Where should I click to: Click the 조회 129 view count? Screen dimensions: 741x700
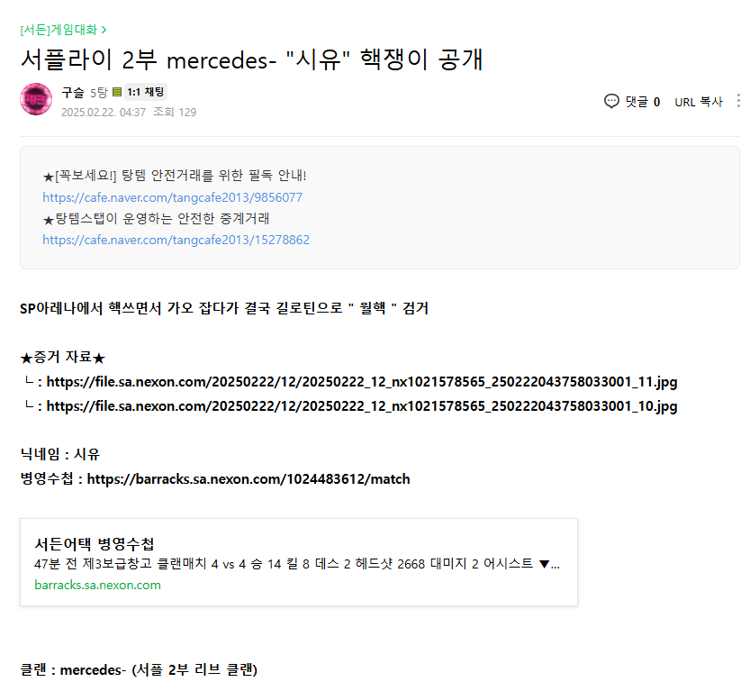[x=175, y=113]
